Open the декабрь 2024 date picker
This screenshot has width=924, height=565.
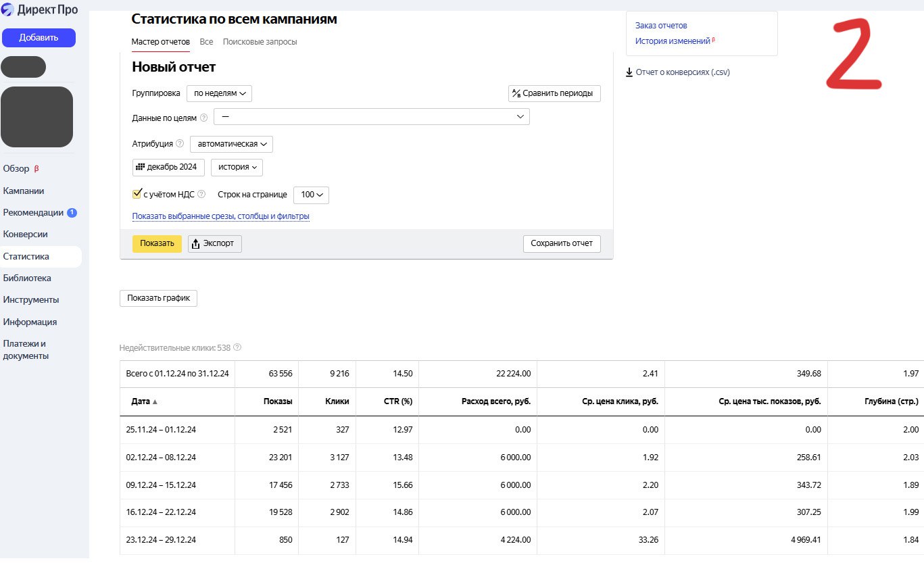(168, 167)
